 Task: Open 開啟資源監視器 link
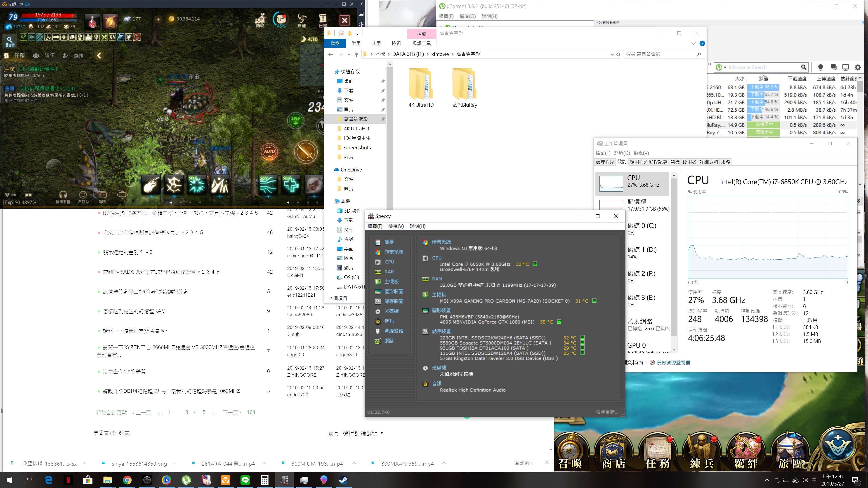pyautogui.click(x=673, y=362)
